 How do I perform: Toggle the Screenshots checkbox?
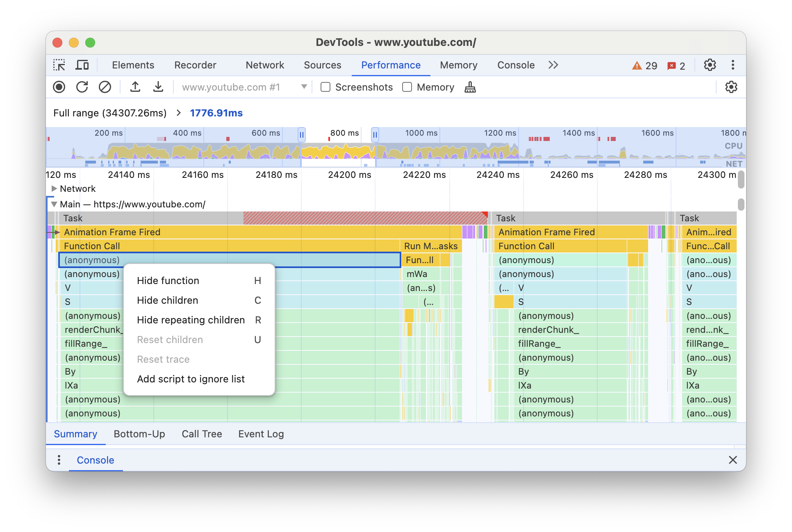(325, 88)
